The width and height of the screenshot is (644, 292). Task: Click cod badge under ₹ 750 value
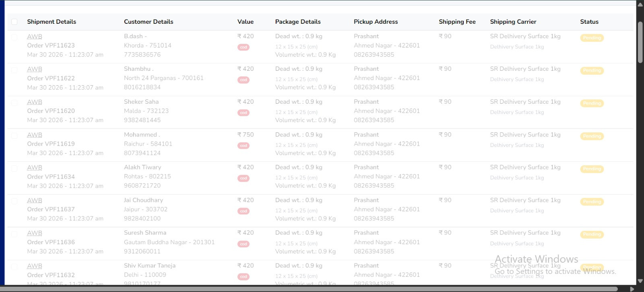pos(244,146)
